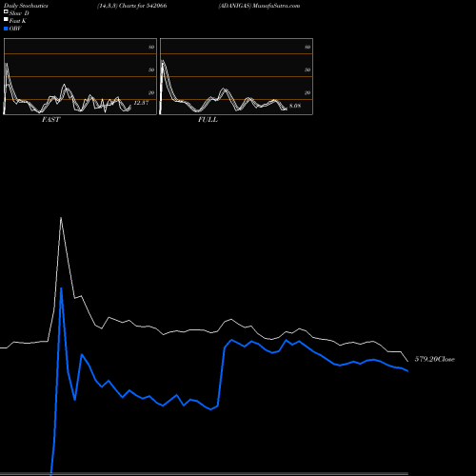The image size is (476, 476).
Task: Click the '(ADANIGAS) MunafaSutra.com' text
Action: coord(259,6)
